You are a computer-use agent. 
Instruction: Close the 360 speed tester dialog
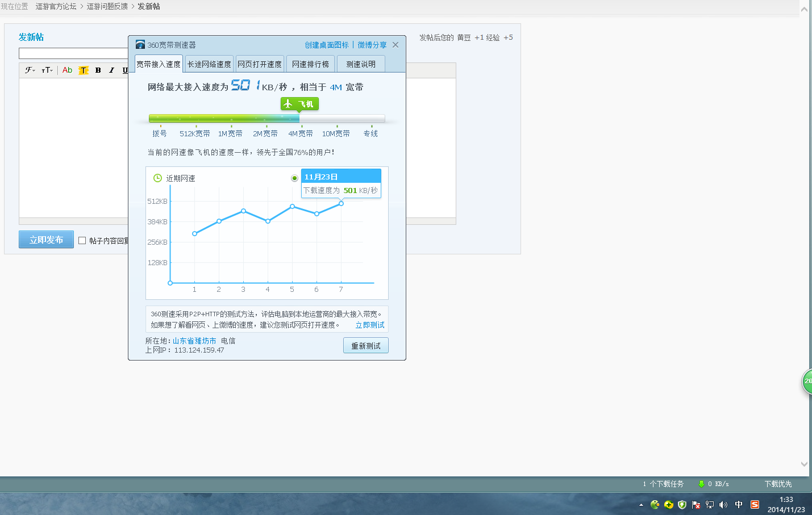pyautogui.click(x=395, y=45)
